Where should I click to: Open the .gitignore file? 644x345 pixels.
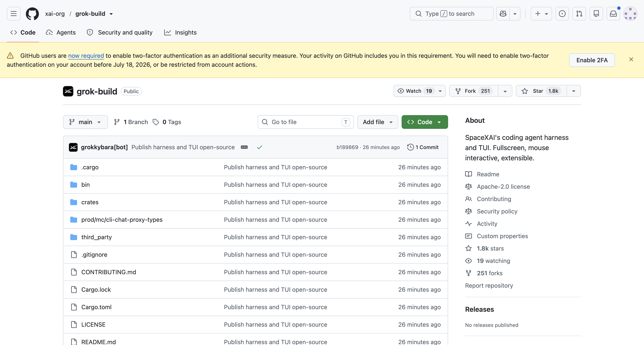(94, 255)
